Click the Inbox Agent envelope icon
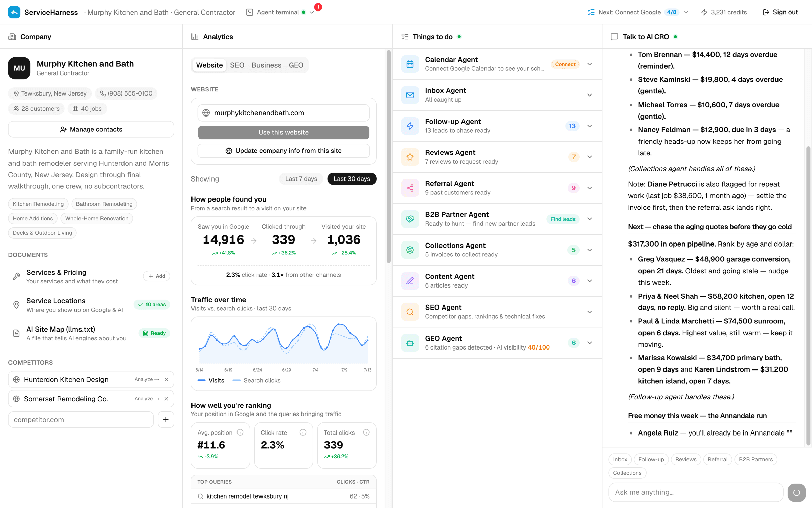 click(x=410, y=95)
